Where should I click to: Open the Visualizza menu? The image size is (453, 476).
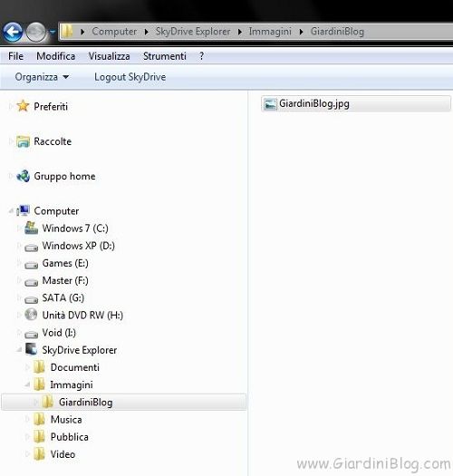(x=110, y=56)
